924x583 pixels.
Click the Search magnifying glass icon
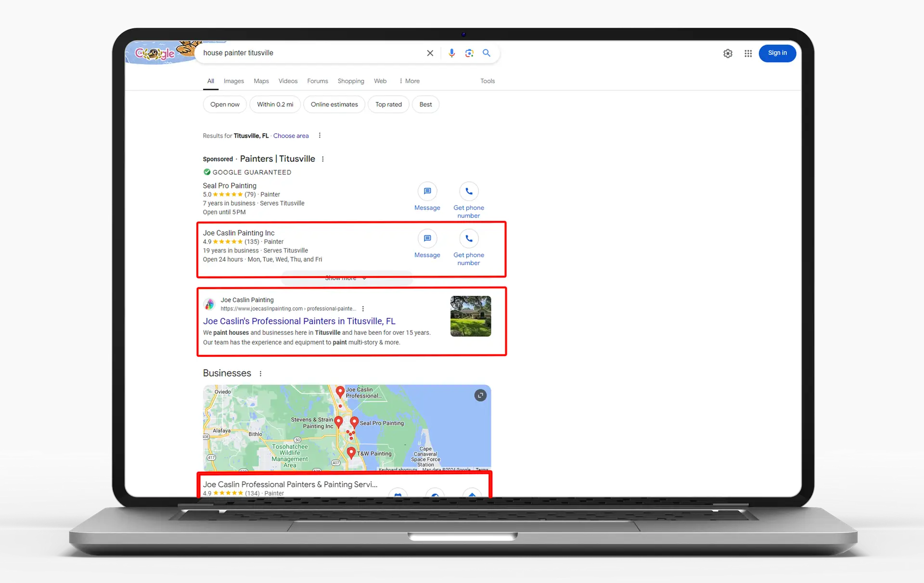(x=487, y=53)
